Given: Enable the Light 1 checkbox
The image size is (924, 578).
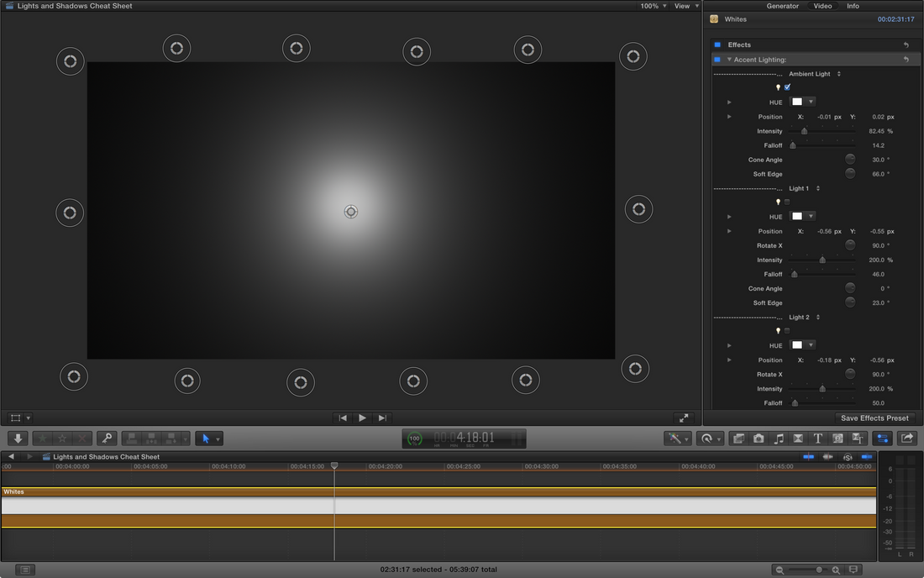Looking at the screenshot, I should (787, 202).
